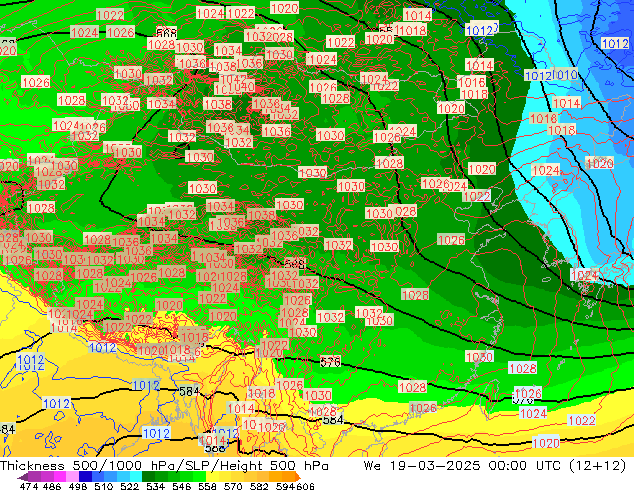Click the purple arrow start of color legend

click(22, 477)
